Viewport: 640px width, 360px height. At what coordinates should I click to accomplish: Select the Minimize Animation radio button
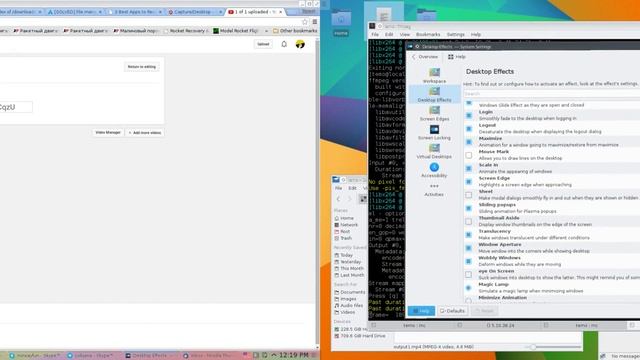469,300
